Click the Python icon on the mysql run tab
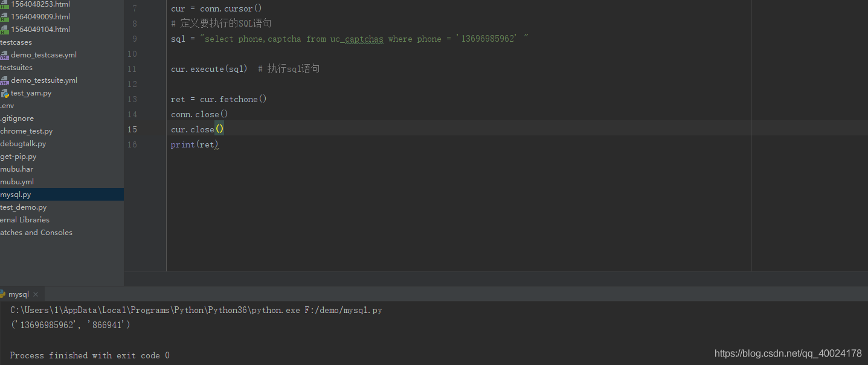 (x=2, y=294)
